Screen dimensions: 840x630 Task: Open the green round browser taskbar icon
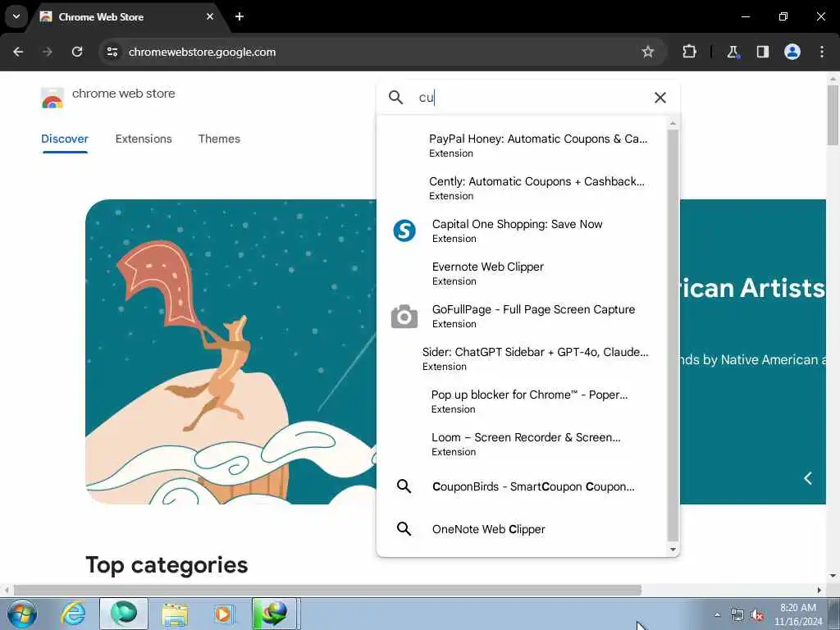click(x=124, y=614)
